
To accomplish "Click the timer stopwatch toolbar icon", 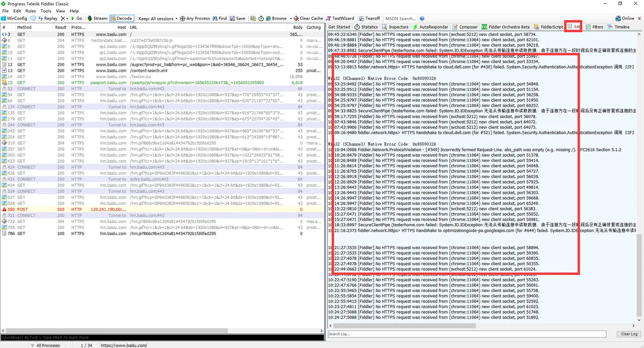I will (261, 18).
